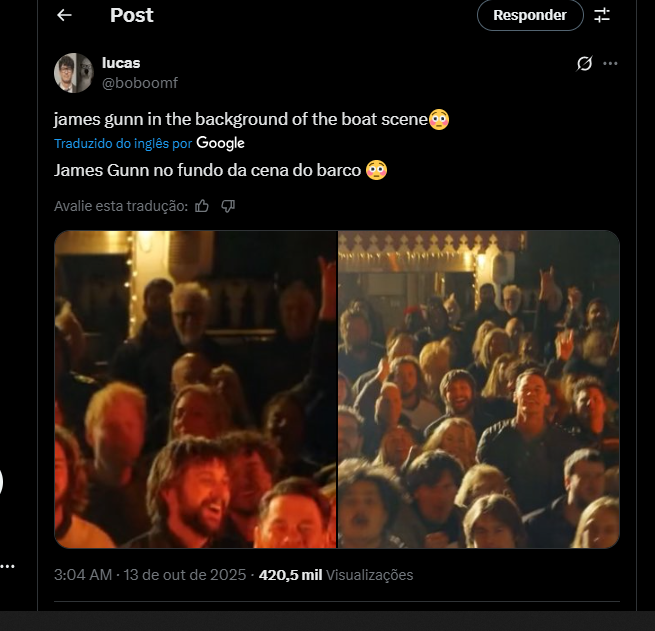Rate the translation with thumbs up
This screenshot has width=655, height=631.
[x=202, y=206]
